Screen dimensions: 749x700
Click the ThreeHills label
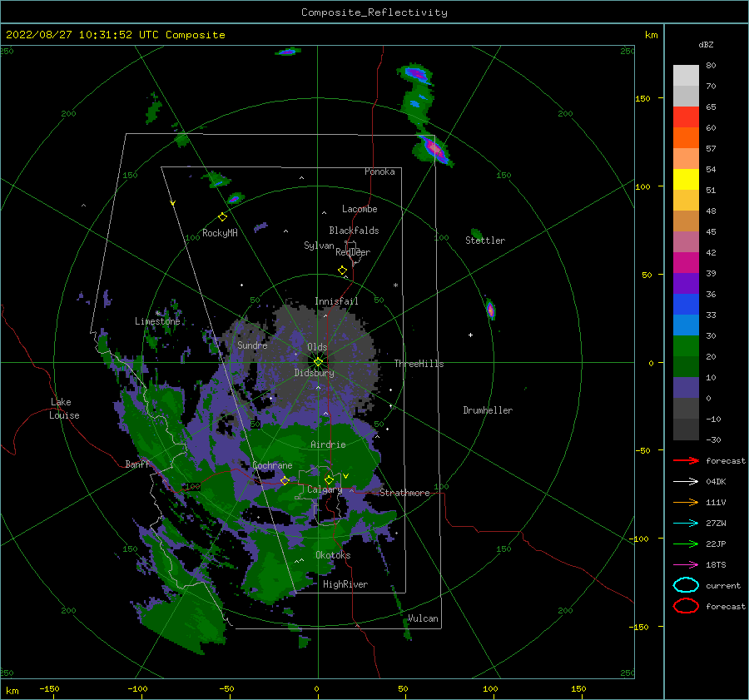click(419, 364)
